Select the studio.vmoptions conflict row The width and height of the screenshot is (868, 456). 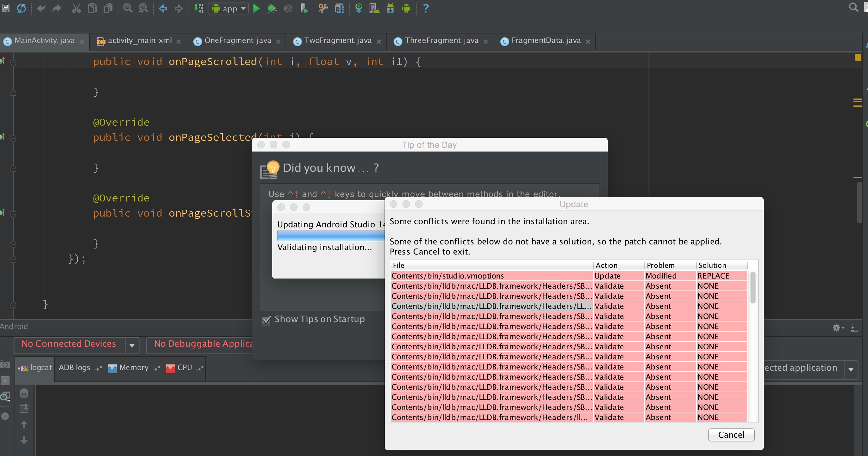coord(569,276)
